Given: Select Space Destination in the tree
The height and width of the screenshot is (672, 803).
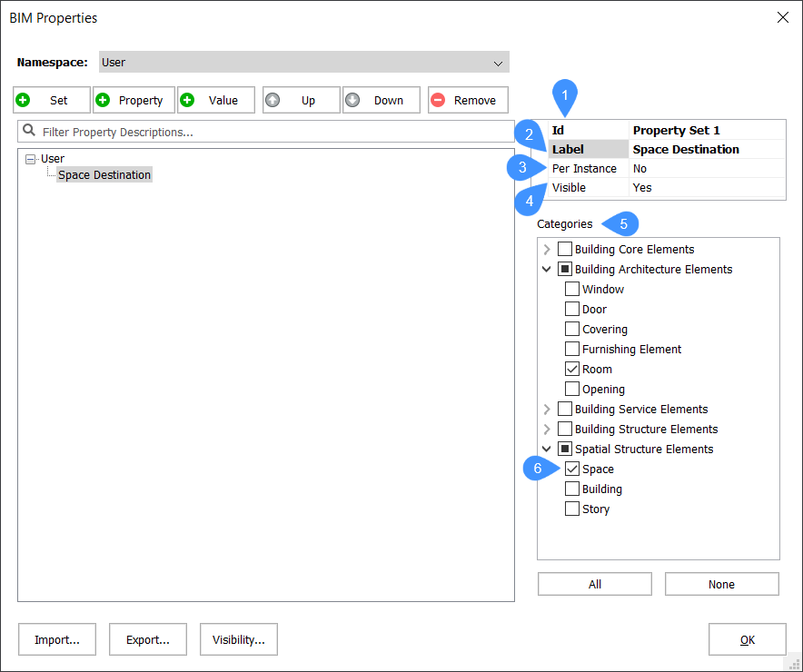Looking at the screenshot, I should [x=104, y=175].
